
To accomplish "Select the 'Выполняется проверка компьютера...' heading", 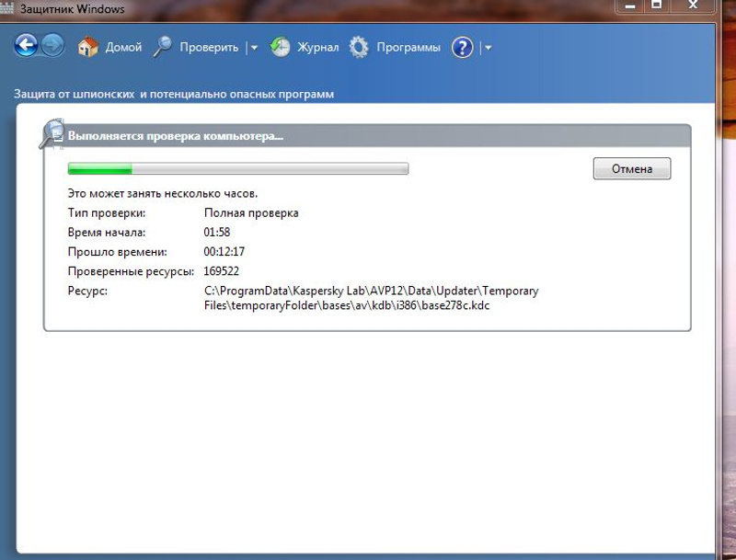I will coord(175,136).
